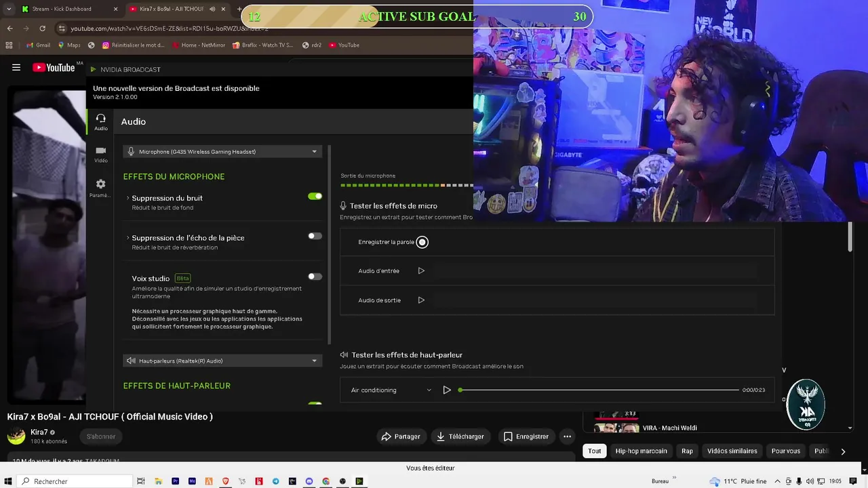Open OBS Studio from the taskbar
868x488 pixels.
pos(342,481)
